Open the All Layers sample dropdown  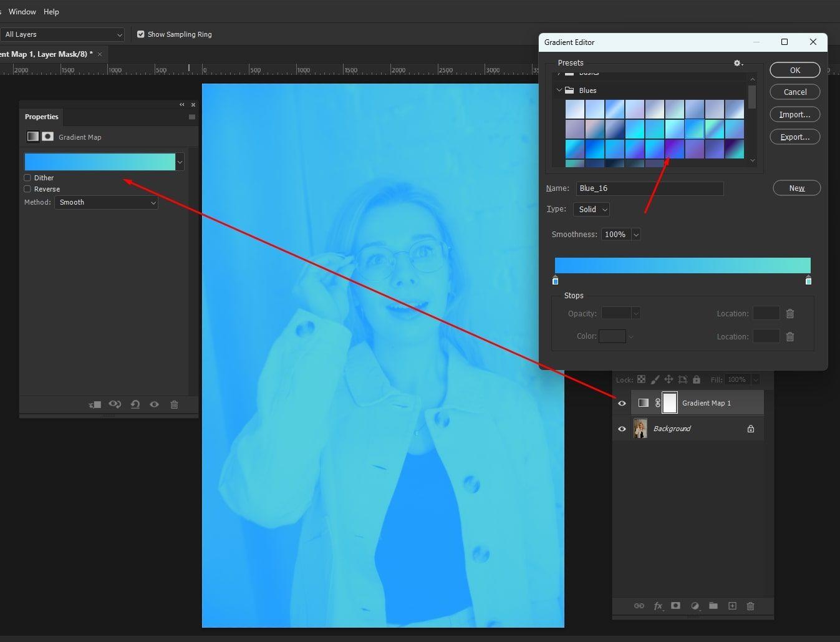[x=62, y=34]
